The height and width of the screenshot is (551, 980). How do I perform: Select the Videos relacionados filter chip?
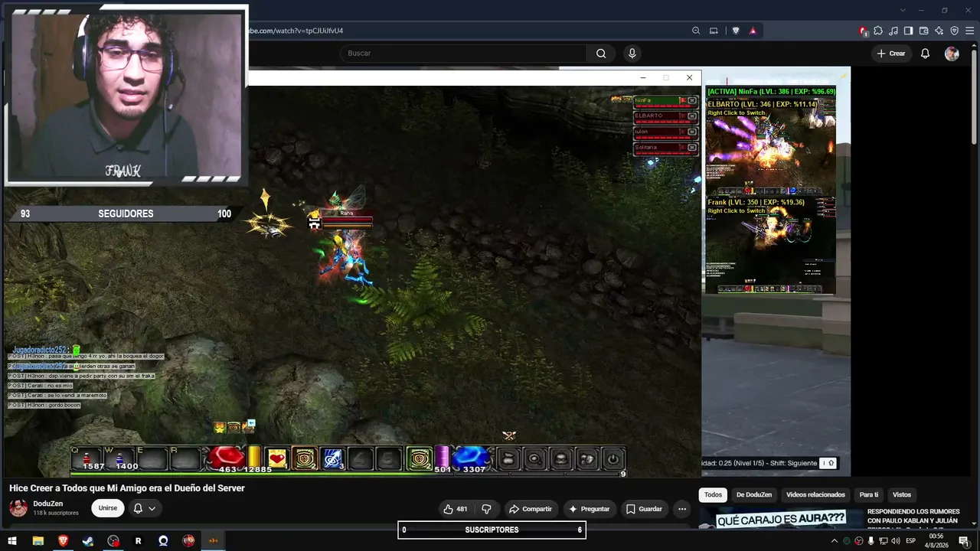coord(815,494)
